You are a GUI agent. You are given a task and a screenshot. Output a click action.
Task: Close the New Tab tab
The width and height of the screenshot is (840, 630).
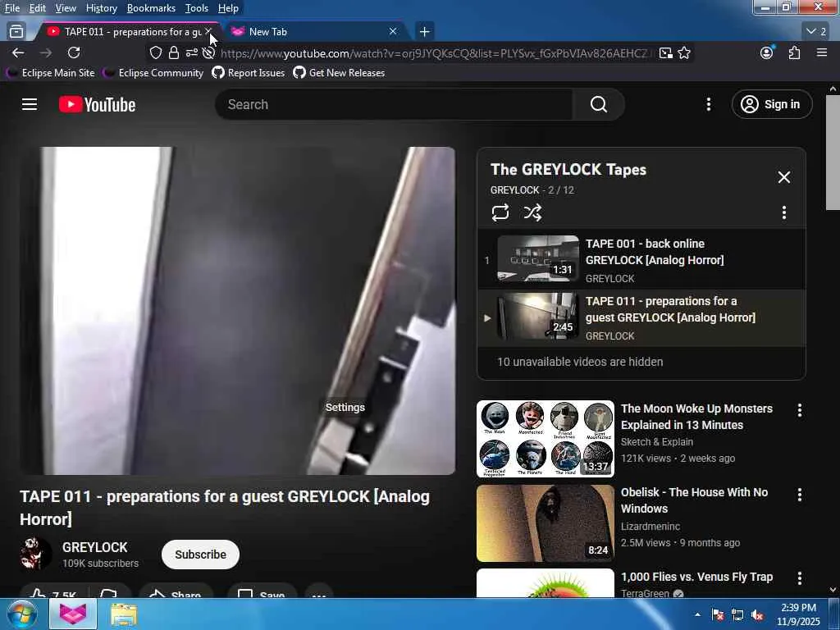(x=393, y=32)
